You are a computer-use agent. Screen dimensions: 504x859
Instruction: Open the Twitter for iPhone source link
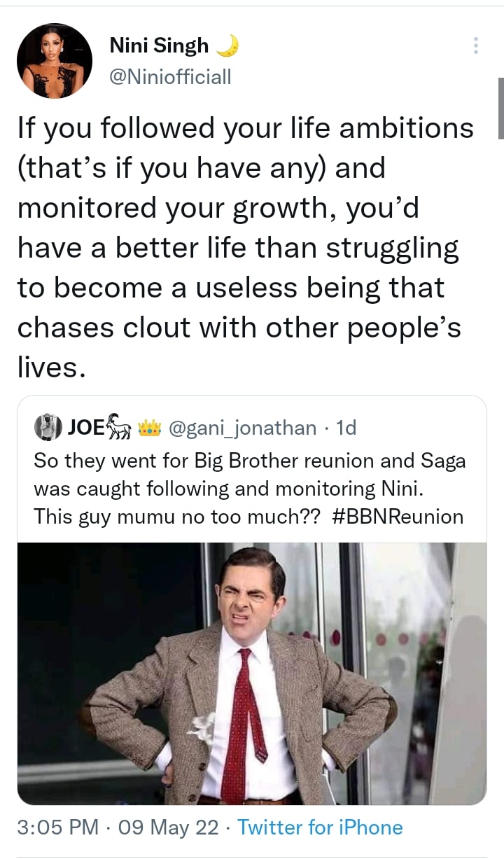point(320,827)
